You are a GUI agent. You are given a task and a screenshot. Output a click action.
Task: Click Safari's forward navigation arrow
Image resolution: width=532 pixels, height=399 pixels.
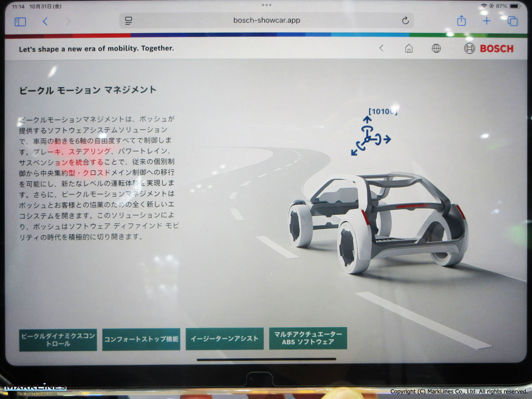[x=68, y=21]
